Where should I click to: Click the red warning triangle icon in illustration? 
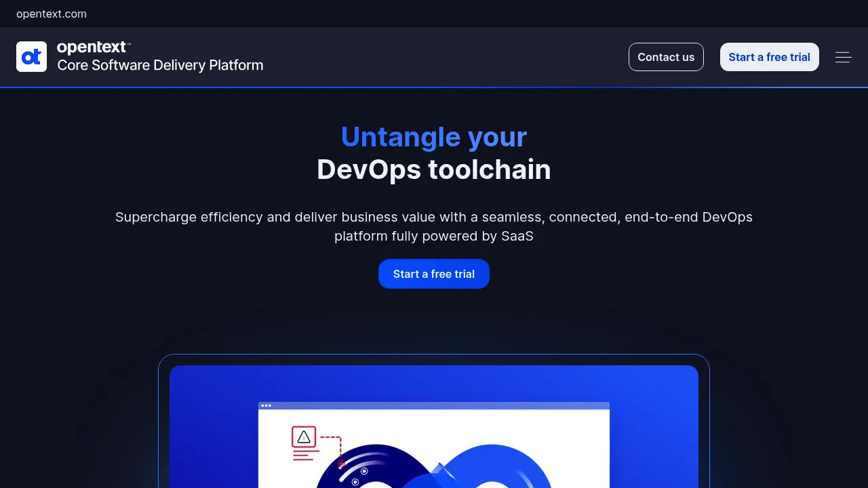pos(304,437)
